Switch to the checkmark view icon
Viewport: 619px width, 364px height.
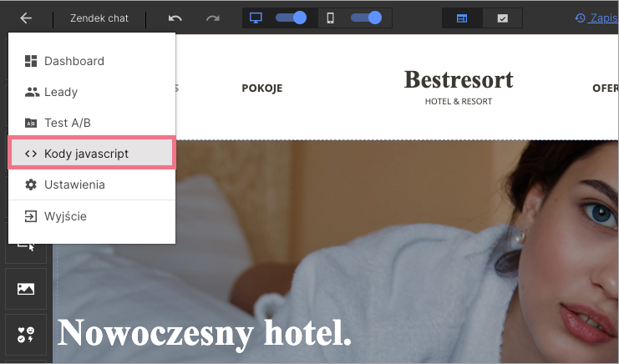coord(502,18)
